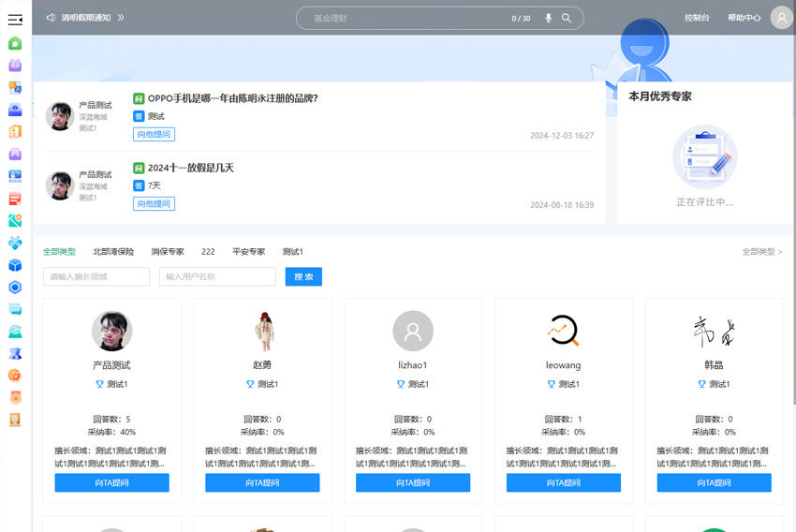Open the 2024十一放假是几天 question

(x=190, y=168)
